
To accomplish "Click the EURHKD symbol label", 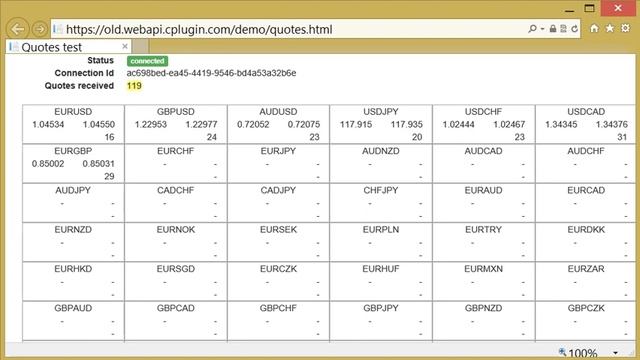I will (x=73, y=269).
